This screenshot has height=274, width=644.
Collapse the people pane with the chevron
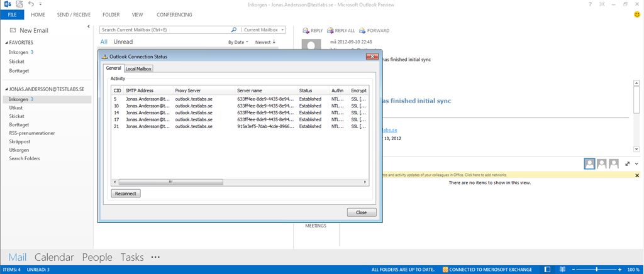tap(636, 163)
